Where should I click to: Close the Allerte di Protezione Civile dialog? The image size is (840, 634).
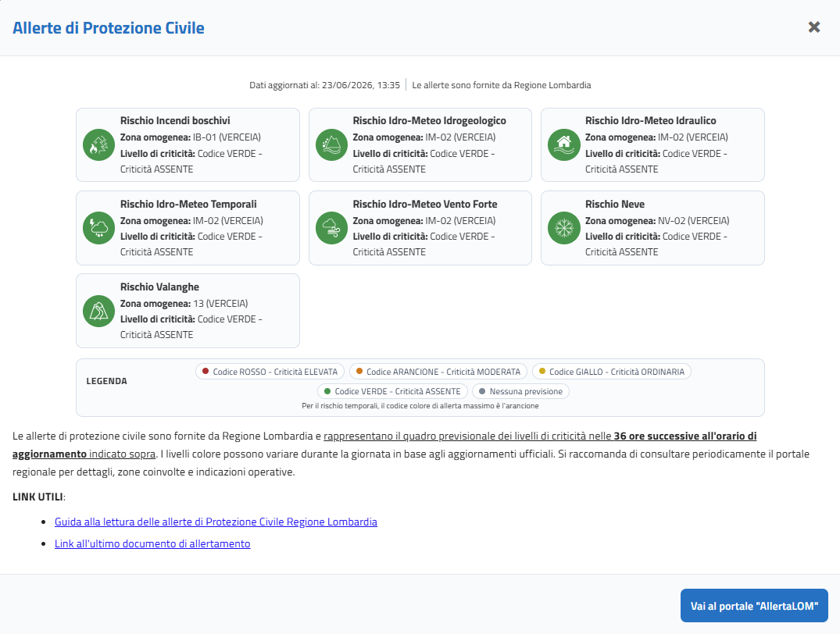click(813, 27)
